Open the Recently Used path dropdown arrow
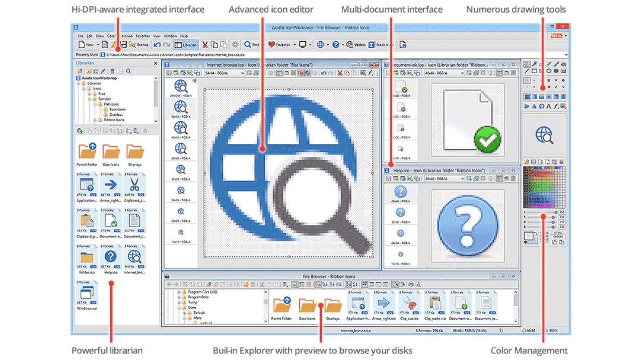The width and height of the screenshot is (644, 362). [566, 54]
